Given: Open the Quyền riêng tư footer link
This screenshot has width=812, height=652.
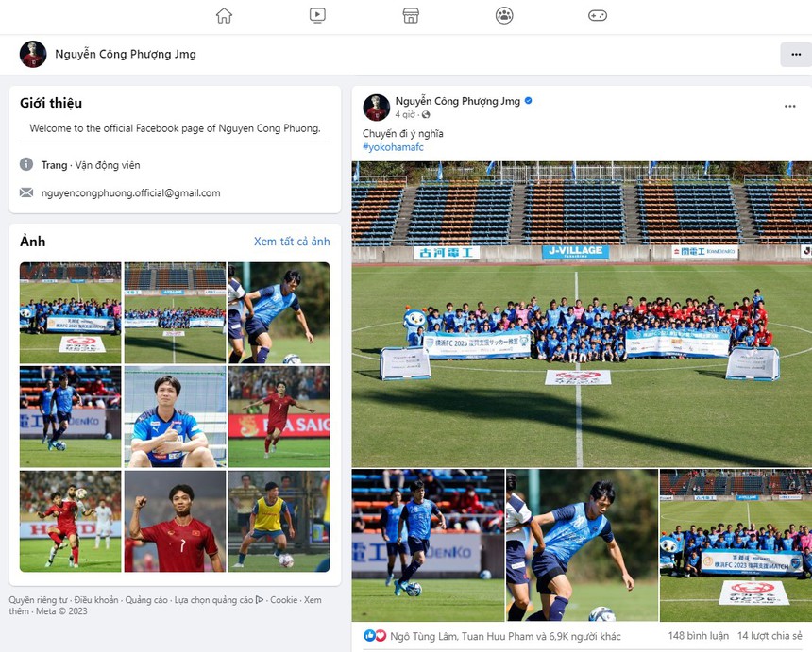Looking at the screenshot, I should pyautogui.click(x=38, y=600).
